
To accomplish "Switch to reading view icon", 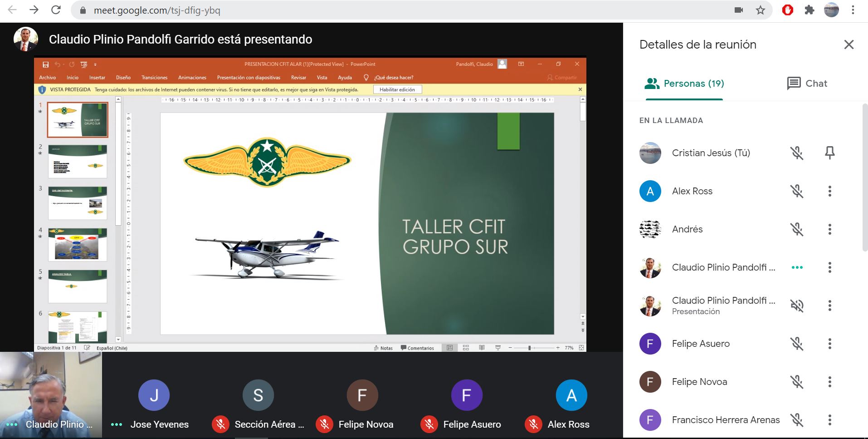I will point(482,348).
